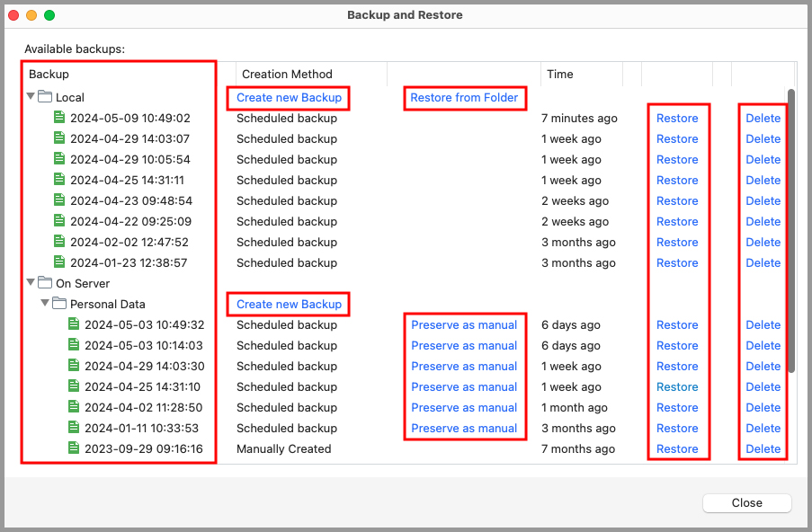Restore the 2024-05-03 10:49:32 server backup
812x532 pixels.
(677, 325)
